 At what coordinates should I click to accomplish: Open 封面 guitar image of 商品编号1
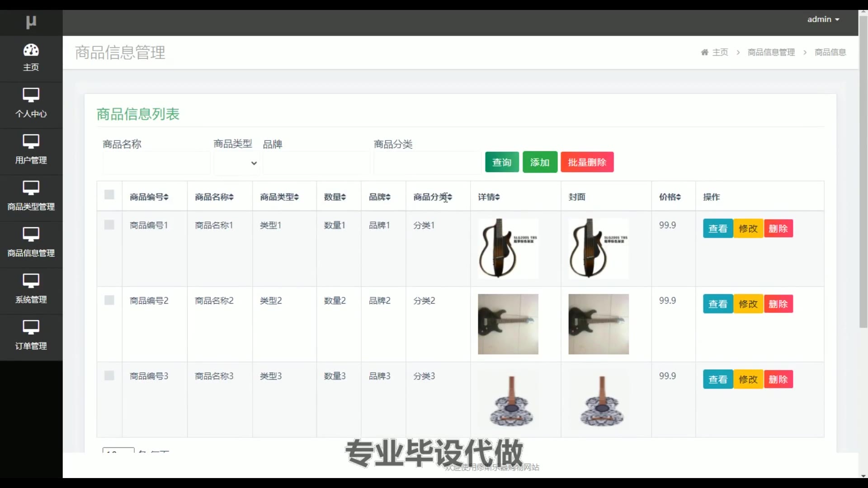click(x=599, y=249)
